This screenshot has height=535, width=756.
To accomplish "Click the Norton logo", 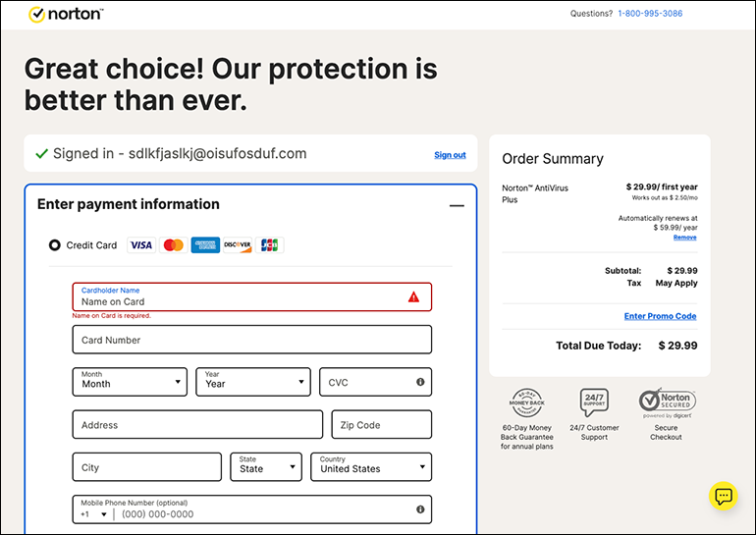I will coord(66,15).
